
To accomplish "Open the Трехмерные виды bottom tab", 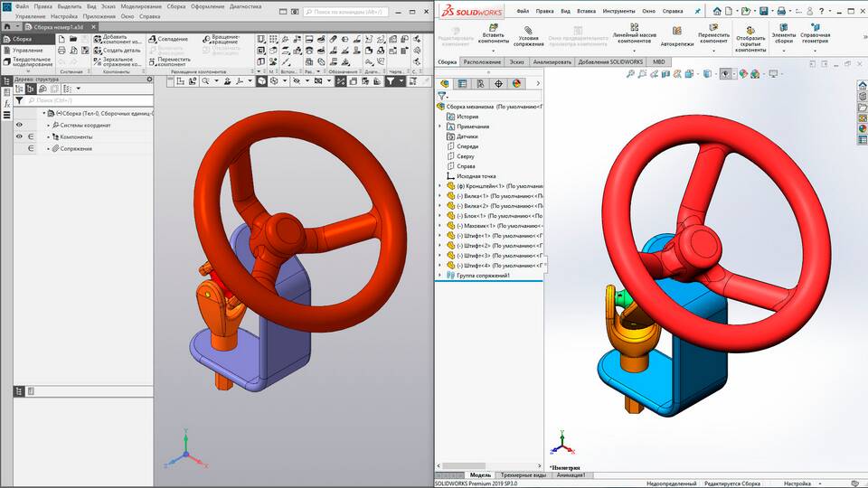I will [523, 474].
